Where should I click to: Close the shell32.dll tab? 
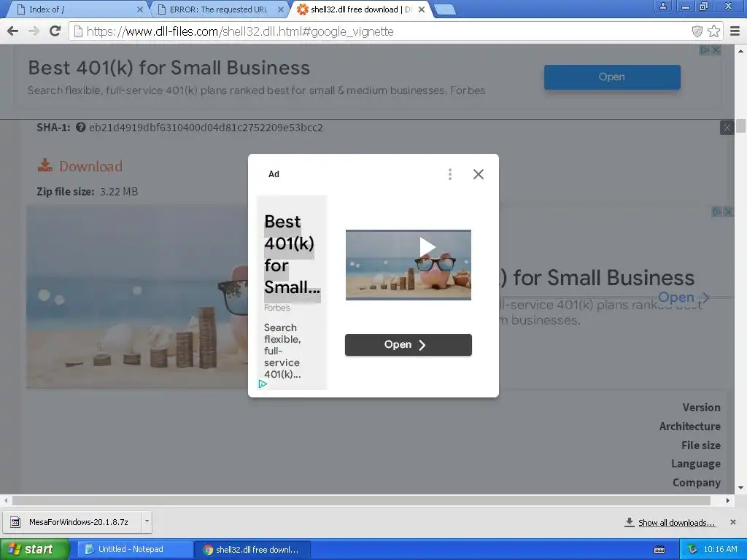click(x=421, y=9)
